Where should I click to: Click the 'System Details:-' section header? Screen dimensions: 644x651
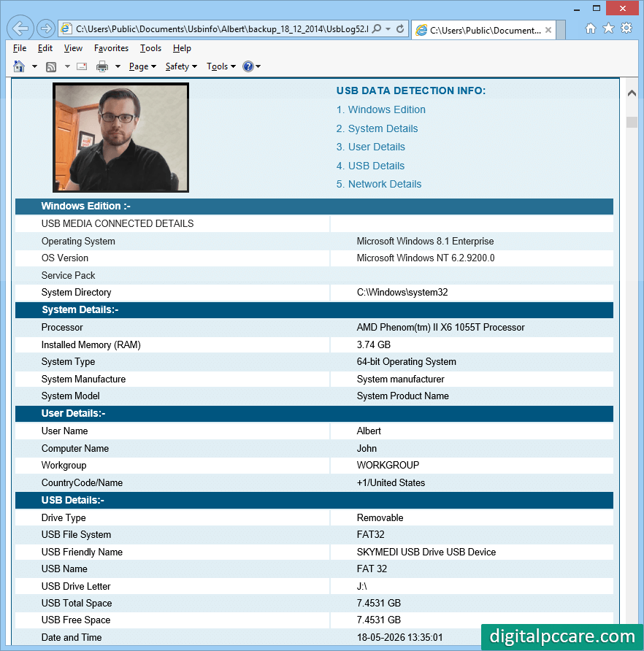point(314,309)
